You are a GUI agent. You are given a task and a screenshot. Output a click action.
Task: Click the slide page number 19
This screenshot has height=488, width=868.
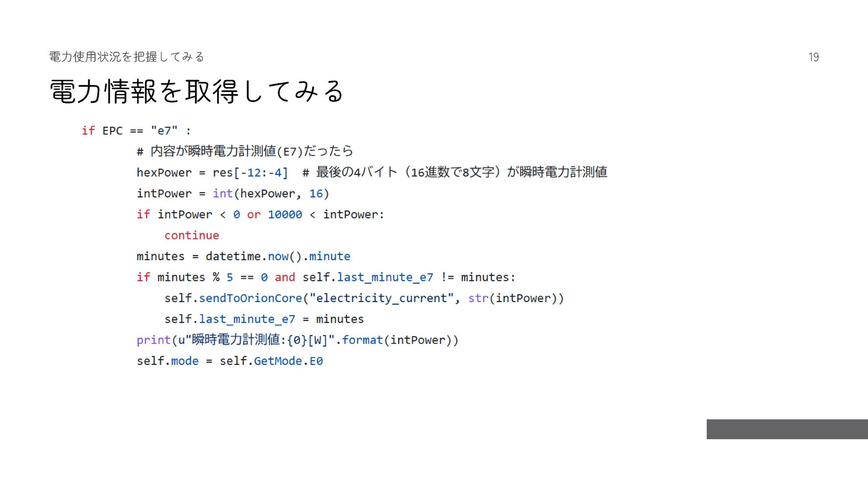point(813,57)
